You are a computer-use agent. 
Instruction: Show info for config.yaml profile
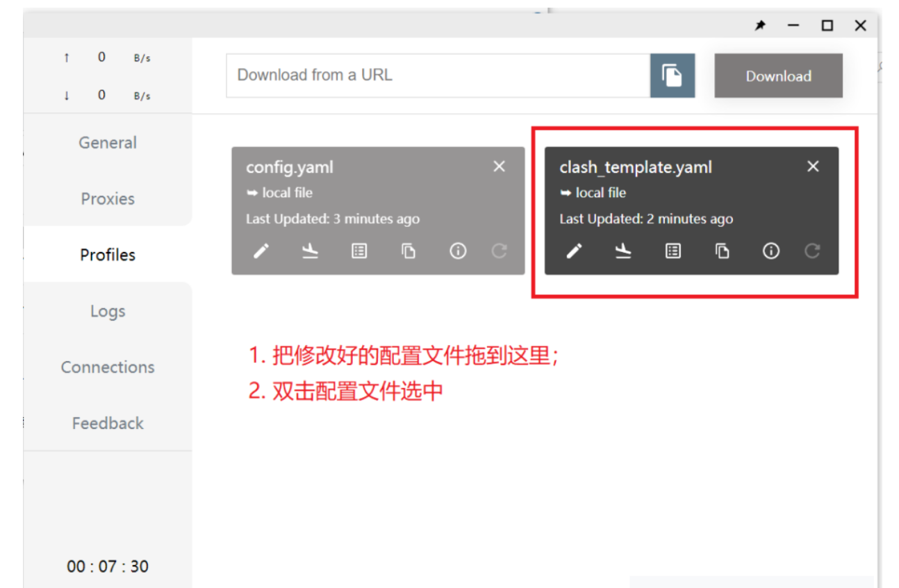tap(458, 251)
